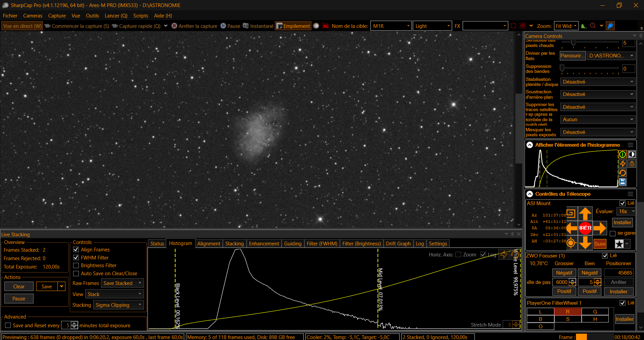Adjust the Suppression des bandes slider
The image size is (644, 340).
[x=562, y=68]
